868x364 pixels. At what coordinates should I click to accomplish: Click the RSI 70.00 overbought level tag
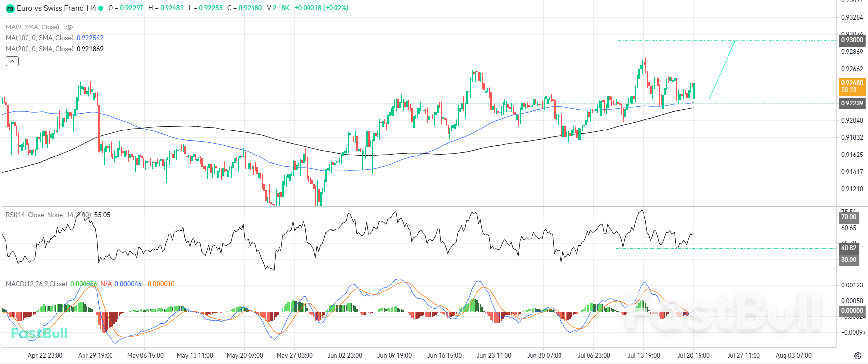[x=849, y=217]
